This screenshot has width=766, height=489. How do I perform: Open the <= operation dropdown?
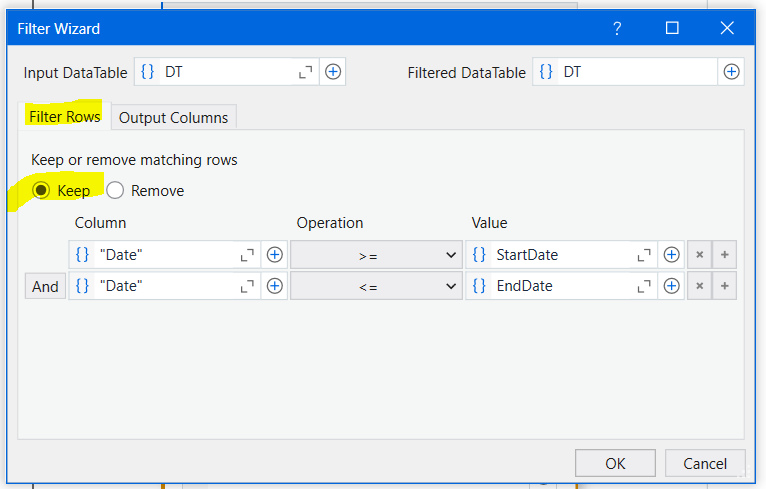coord(375,286)
